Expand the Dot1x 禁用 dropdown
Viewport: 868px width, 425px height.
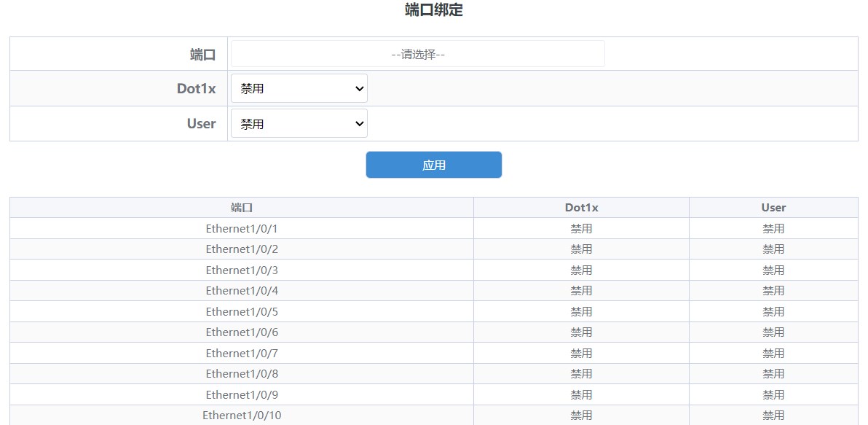pyautogui.click(x=299, y=89)
